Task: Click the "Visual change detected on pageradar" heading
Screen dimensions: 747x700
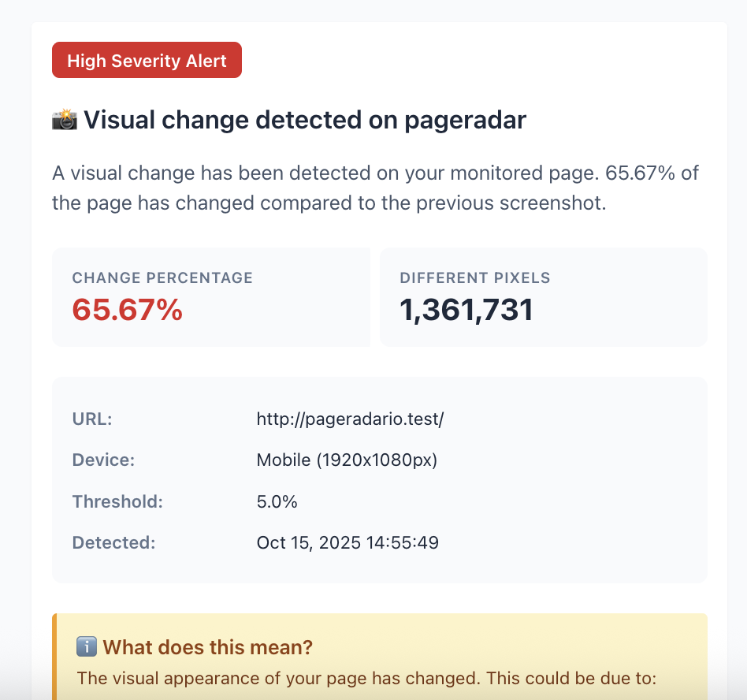Action: pyautogui.click(x=305, y=121)
